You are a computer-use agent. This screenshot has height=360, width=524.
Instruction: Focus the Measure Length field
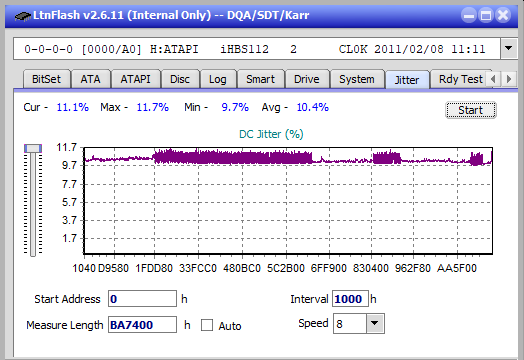click(142, 325)
